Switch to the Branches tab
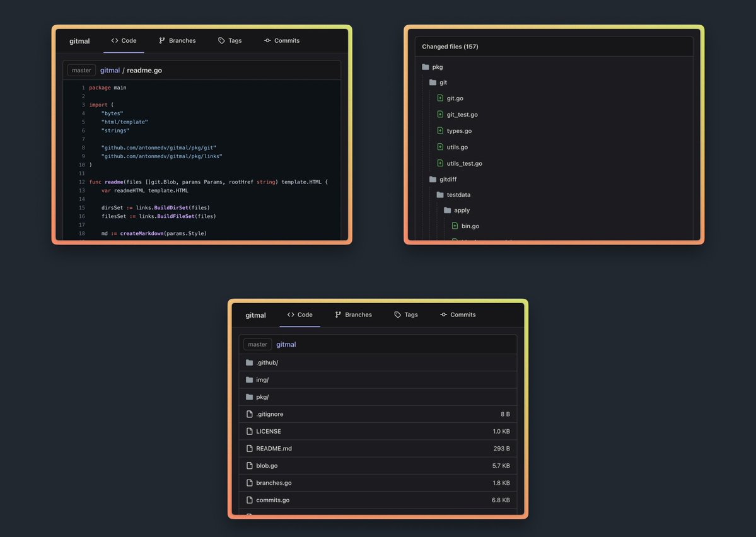 (178, 40)
